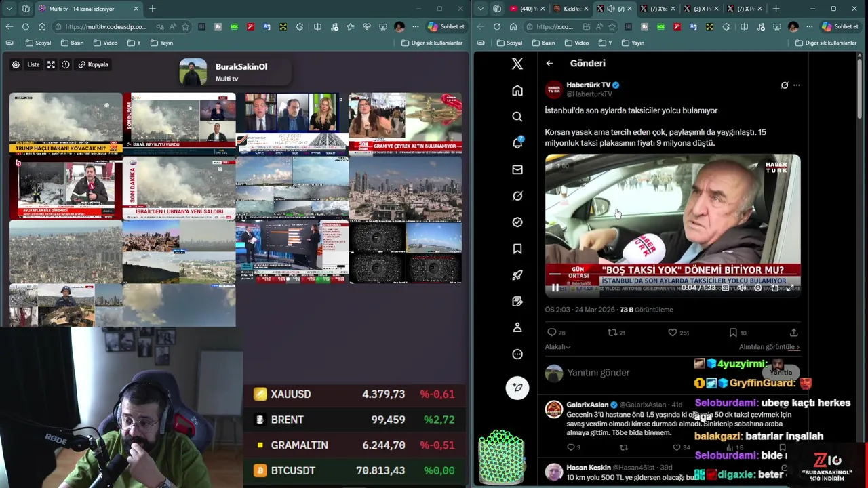This screenshot has height=488, width=868.
Task: Enter fullscreen on the video player
Action: click(x=791, y=288)
